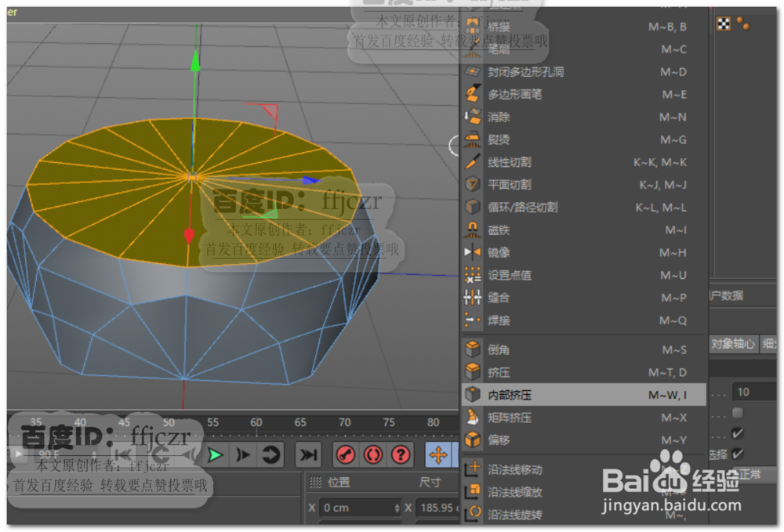Click frame 60 on the timeline ruler
Viewport: 784px width, 532px height.
256,422
